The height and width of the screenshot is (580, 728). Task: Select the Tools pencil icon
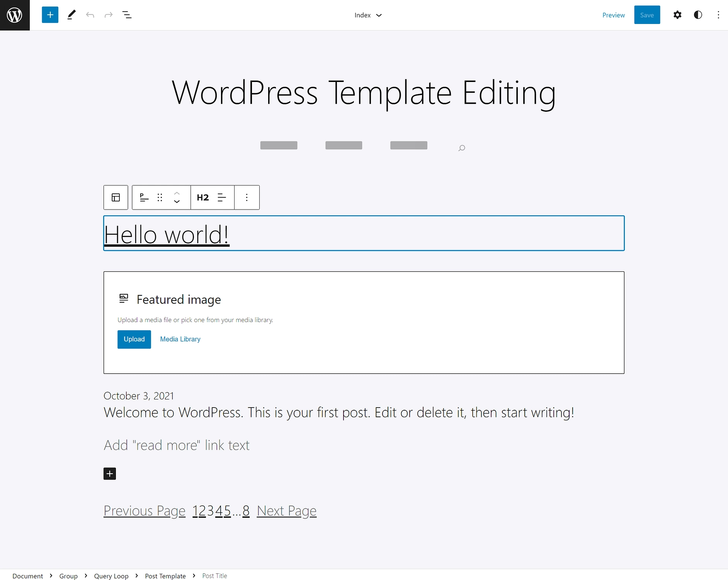(71, 15)
